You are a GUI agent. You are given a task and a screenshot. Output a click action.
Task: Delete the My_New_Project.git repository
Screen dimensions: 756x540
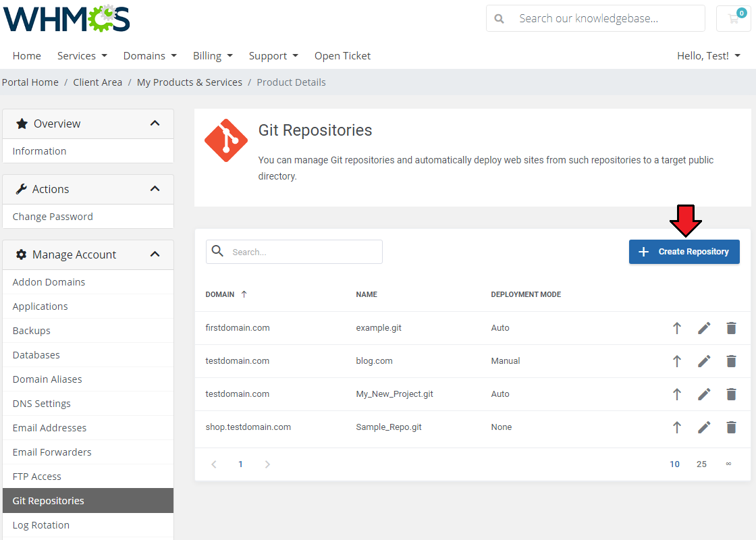coord(732,394)
